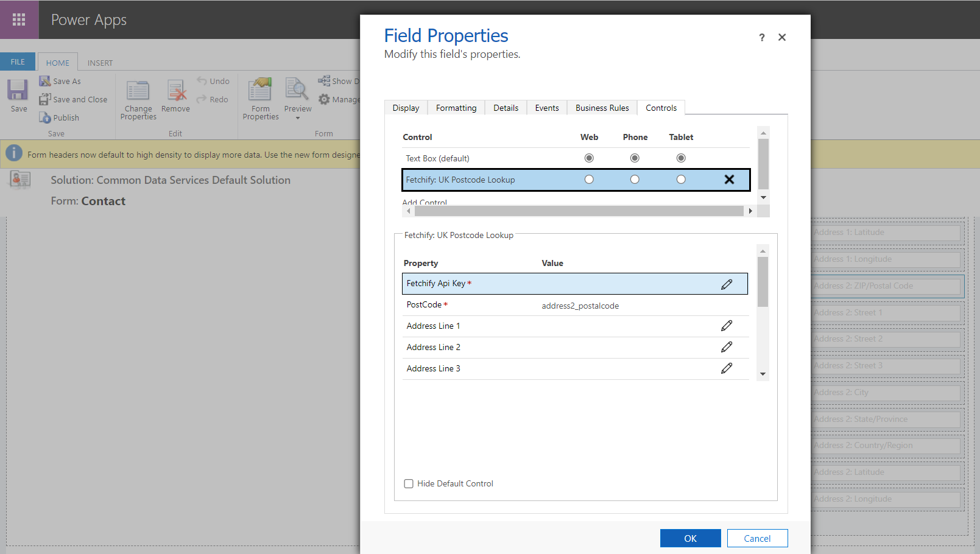Click pencil icon for Address Line 2

tap(727, 347)
